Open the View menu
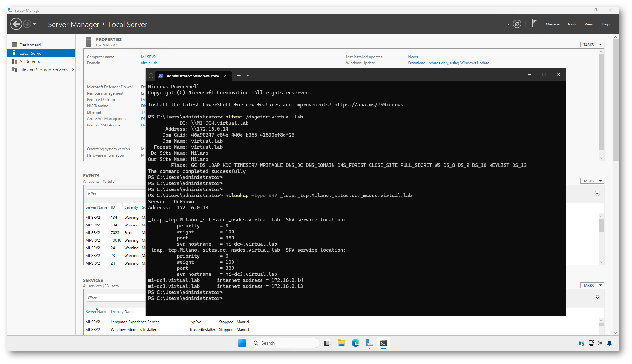The height and width of the screenshot is (364, 632). tap(588, 24)
